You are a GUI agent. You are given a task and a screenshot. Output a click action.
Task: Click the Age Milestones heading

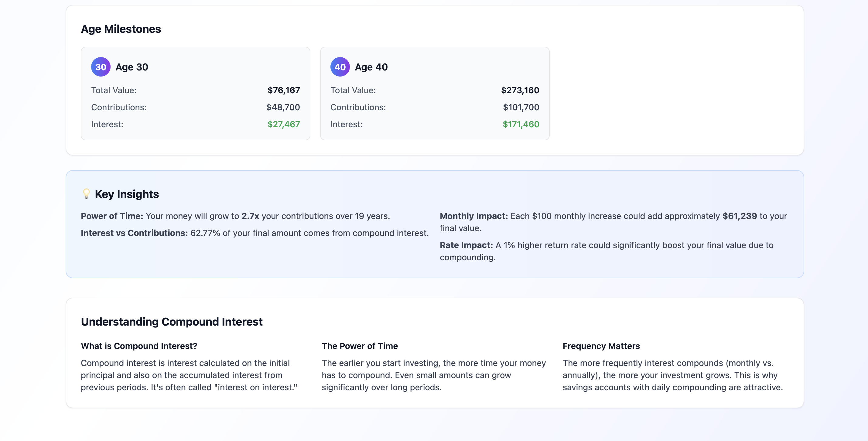click(121, 29)
